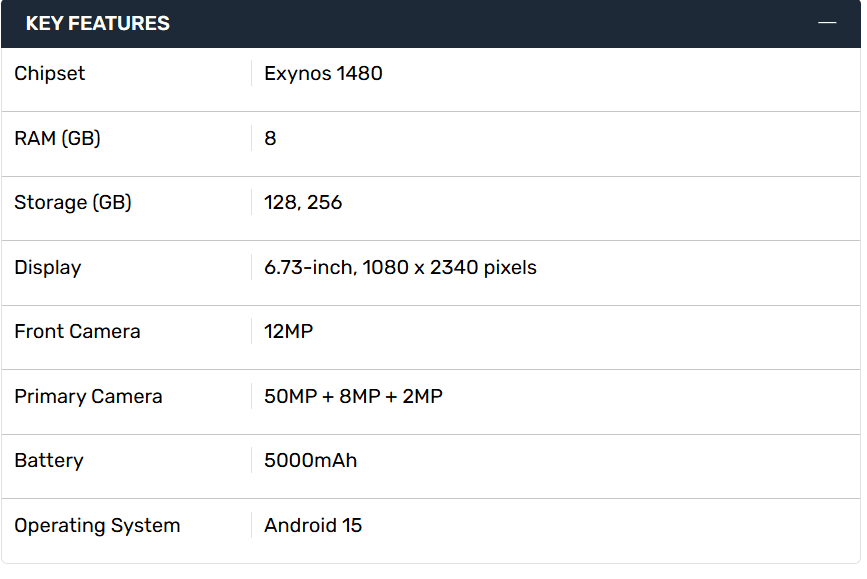The width and height of the screenshot is (867, 579).
Task: Collapse the Key Features section
Action: coord(827,23)
